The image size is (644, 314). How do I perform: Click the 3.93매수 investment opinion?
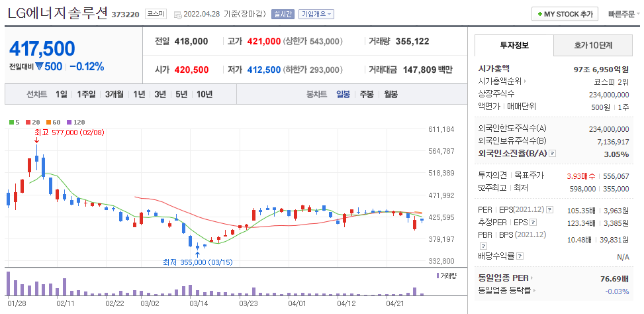coord(580,176)
